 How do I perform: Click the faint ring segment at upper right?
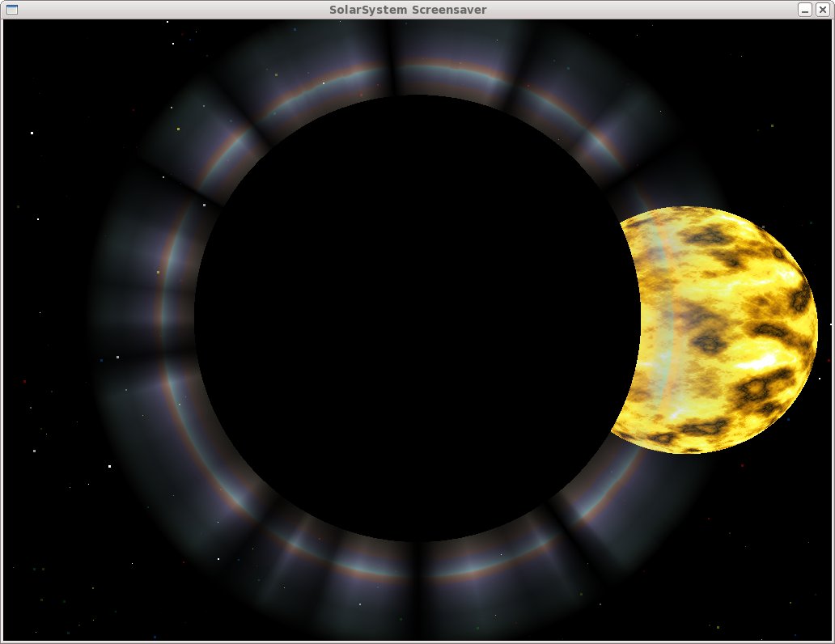pos(639,121)
